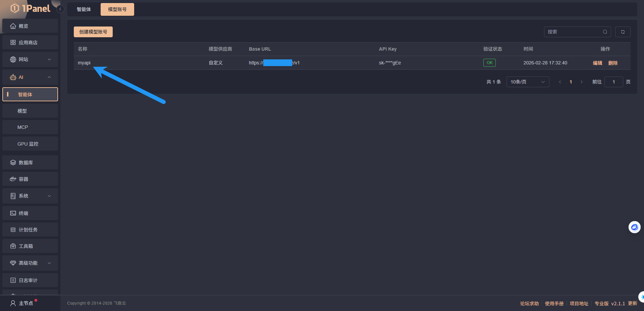Select the 模型账号 tab
This screenshot has height=311, width=644.
[117, 9]
